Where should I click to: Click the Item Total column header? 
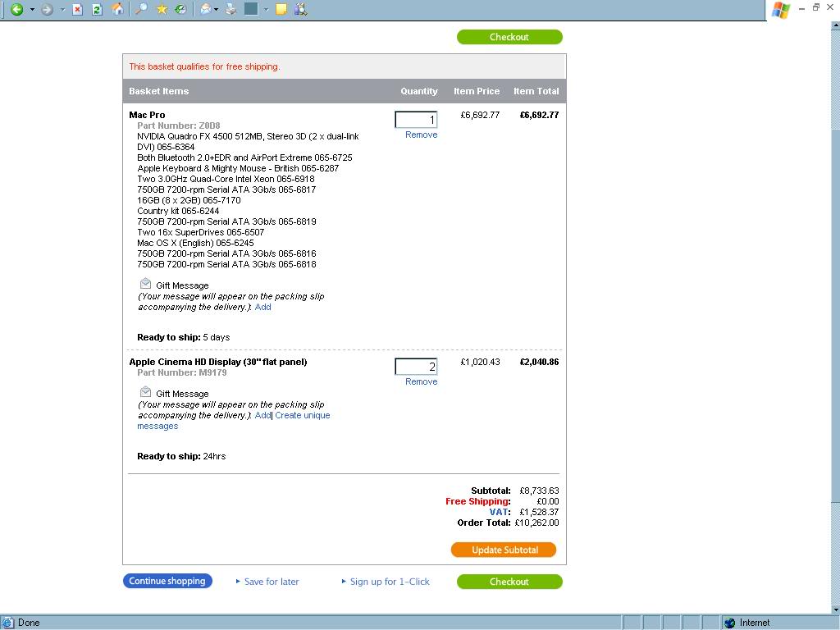point(536,91)
